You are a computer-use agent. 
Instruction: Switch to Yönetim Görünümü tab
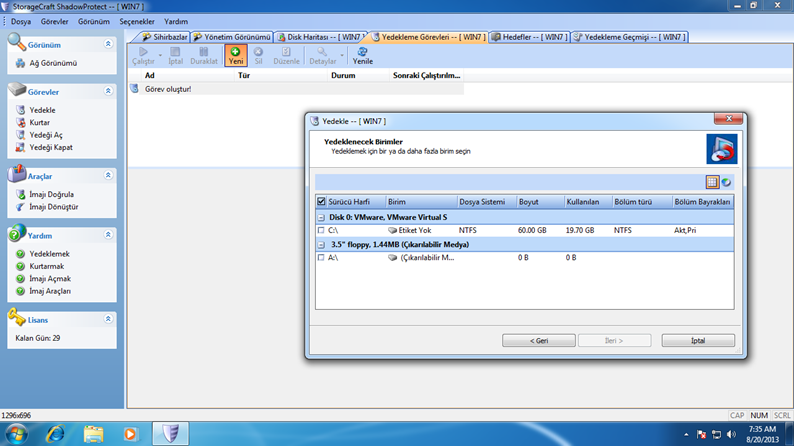[232, 37]
